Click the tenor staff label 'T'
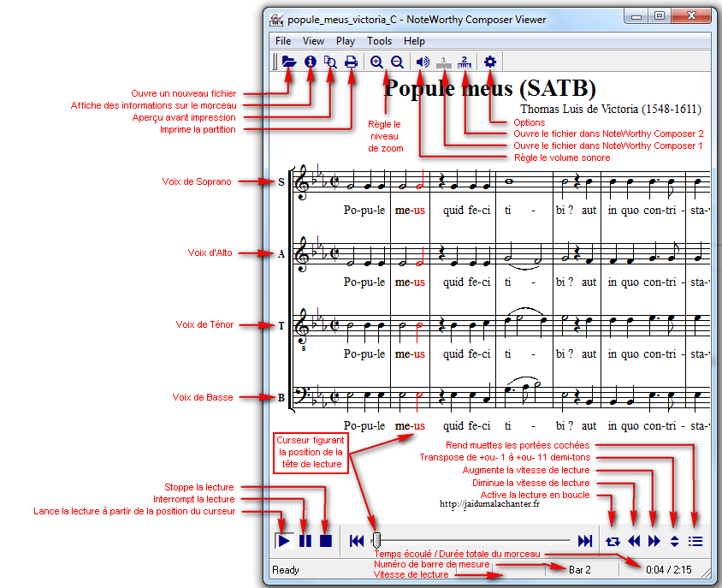Viewport: 722px width, 588px height. pos(281,326)
